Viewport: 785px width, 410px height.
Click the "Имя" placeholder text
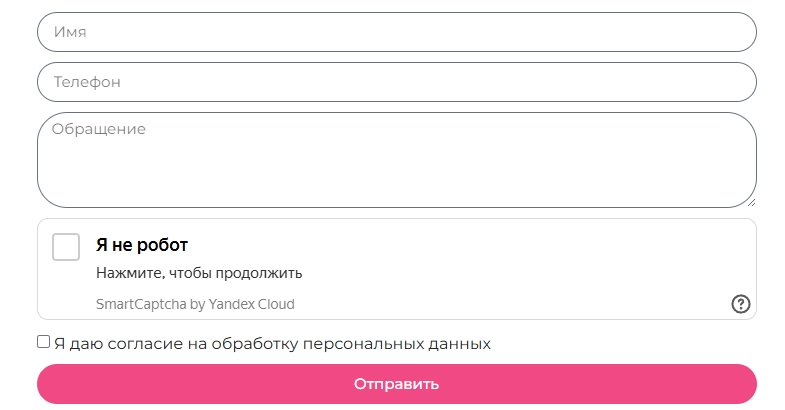(x=70, y=32)
